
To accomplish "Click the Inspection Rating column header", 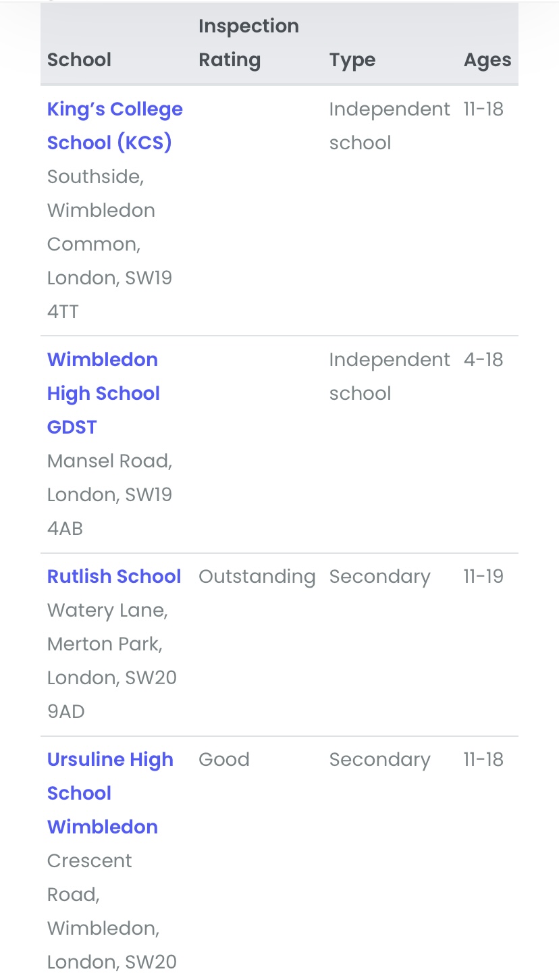I will [248, 43].
